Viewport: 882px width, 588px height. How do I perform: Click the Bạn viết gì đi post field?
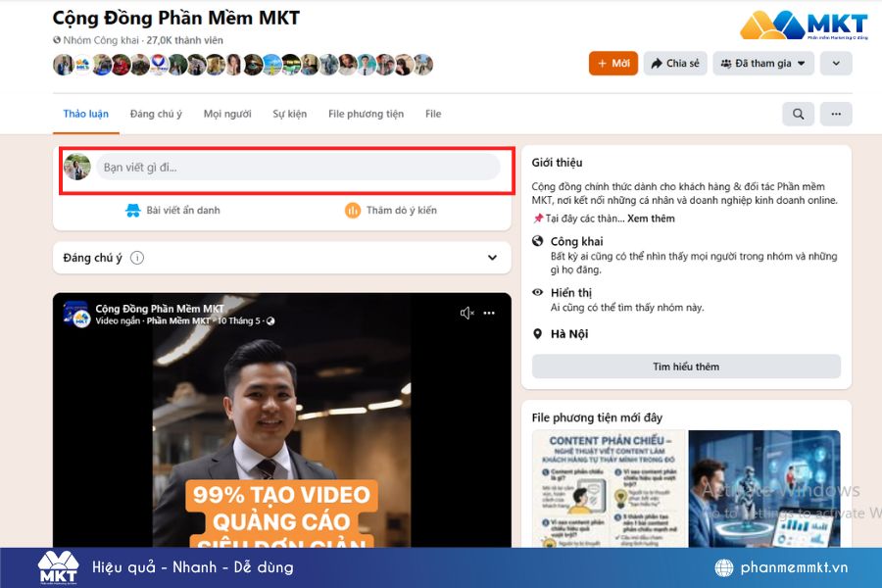[x=298, y=168]
